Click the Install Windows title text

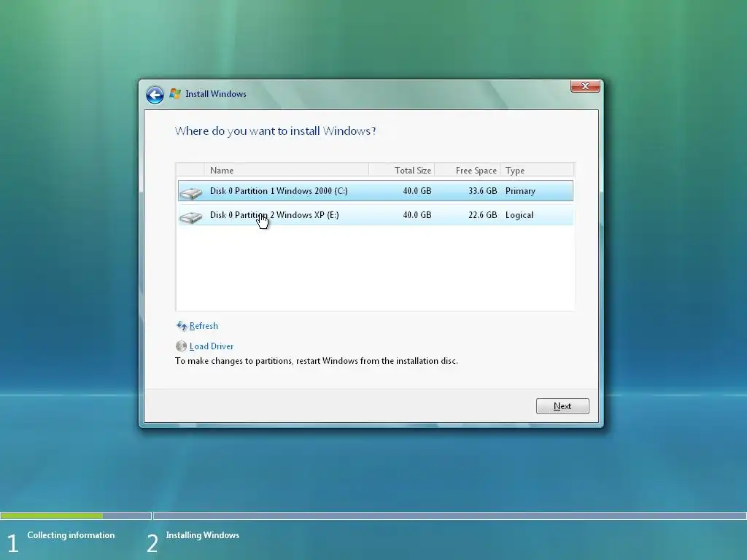[216, 94]
